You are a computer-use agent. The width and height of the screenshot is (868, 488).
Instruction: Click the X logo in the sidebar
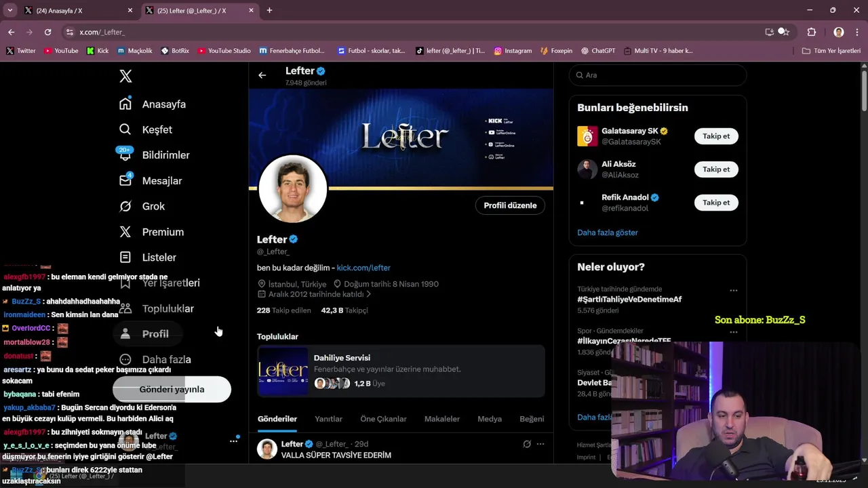coord(125,76)
